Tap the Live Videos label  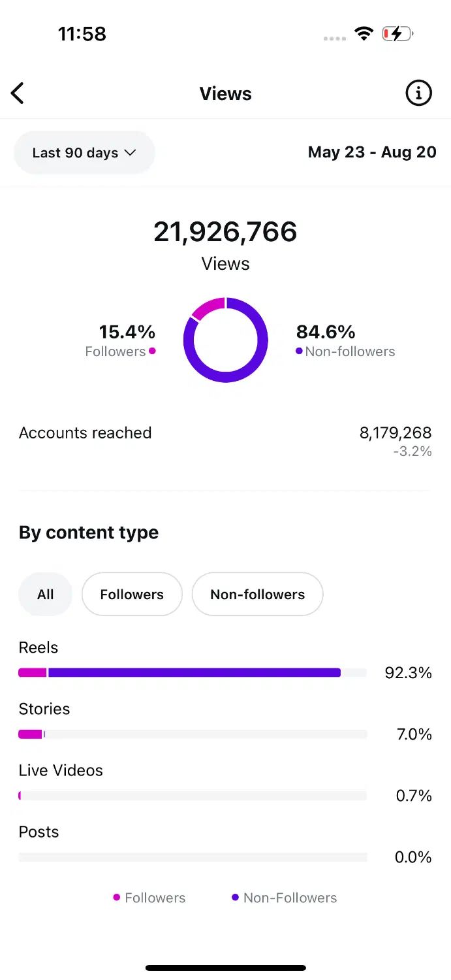click(61, 770)
